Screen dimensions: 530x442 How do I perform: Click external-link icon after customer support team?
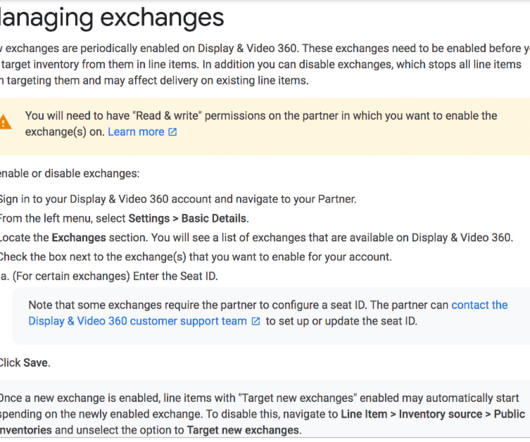click(256, 321)
